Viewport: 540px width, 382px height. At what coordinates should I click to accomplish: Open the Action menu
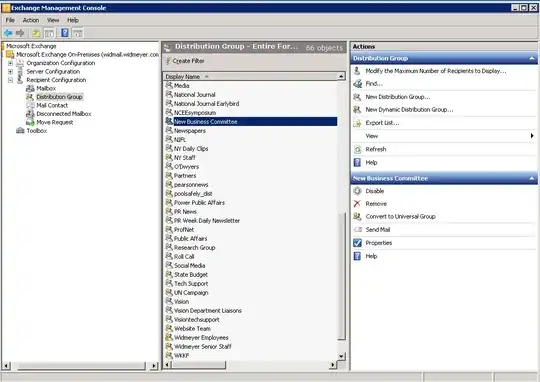(31, 20)
